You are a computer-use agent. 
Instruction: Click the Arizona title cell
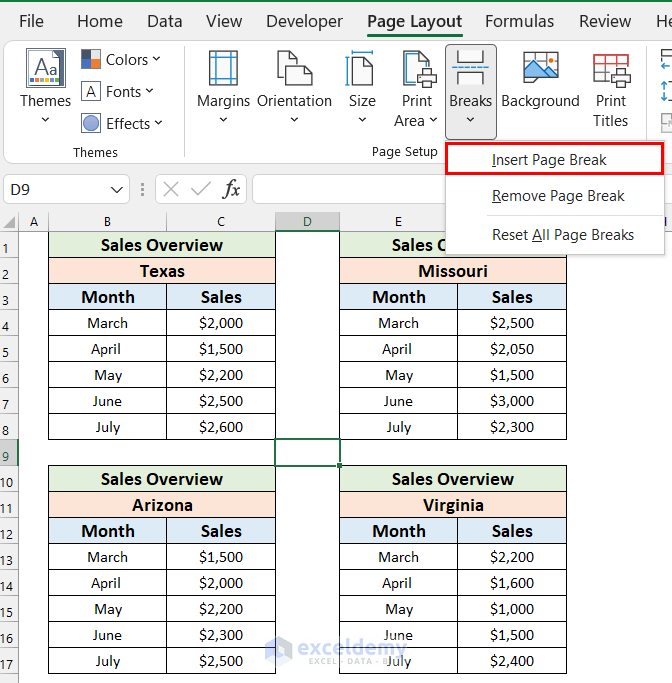click(x=162, y=505)
